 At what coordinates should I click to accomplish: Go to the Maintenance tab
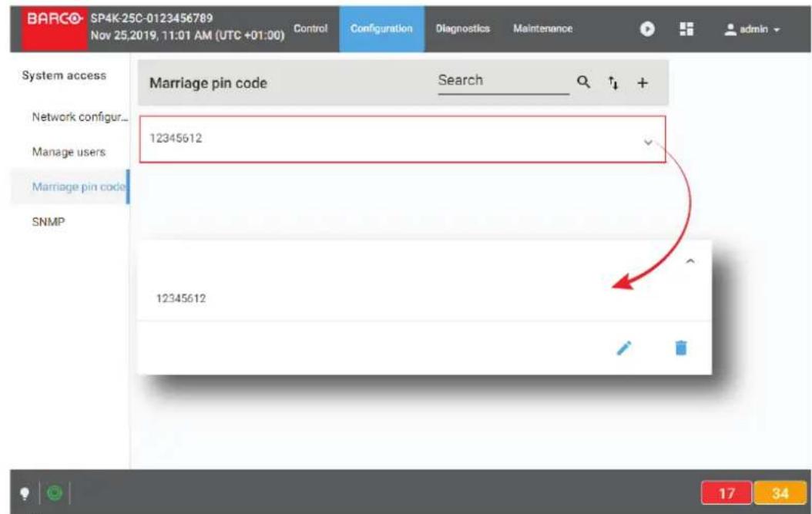click(x=542, y=29)
